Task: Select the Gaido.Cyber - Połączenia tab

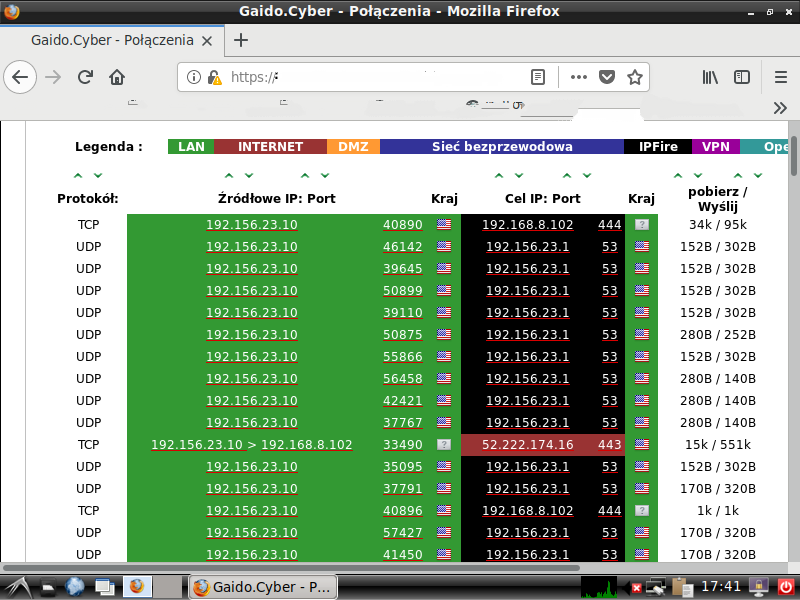Action: (x=110, y=40)
